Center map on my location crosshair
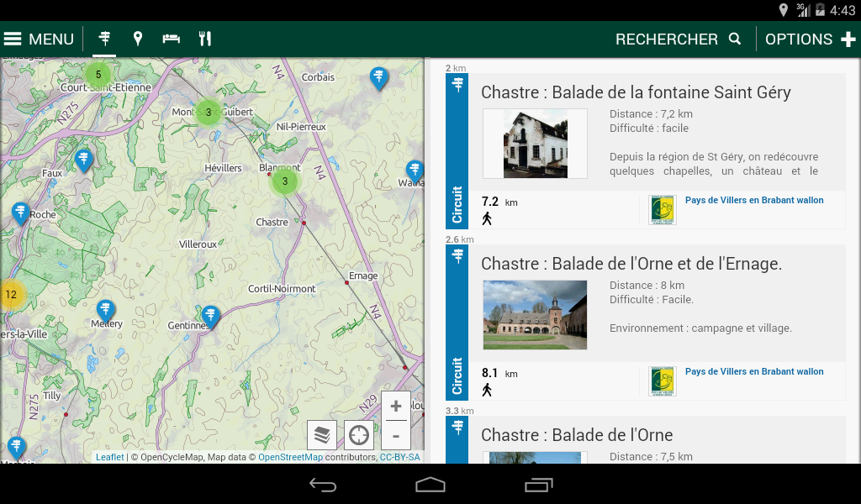Image resolution: width=861 pixels, height=504 pixels. pyautogui.click(x=358, y=435)
